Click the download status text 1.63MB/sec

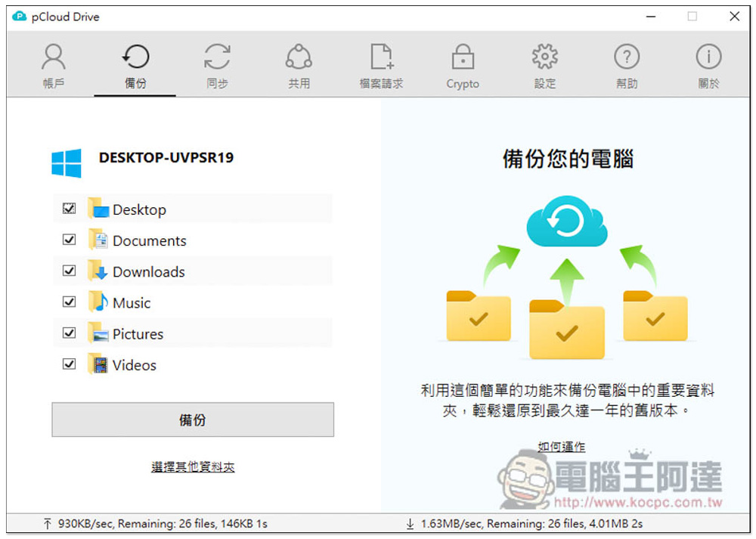click(x=531, y=524)
